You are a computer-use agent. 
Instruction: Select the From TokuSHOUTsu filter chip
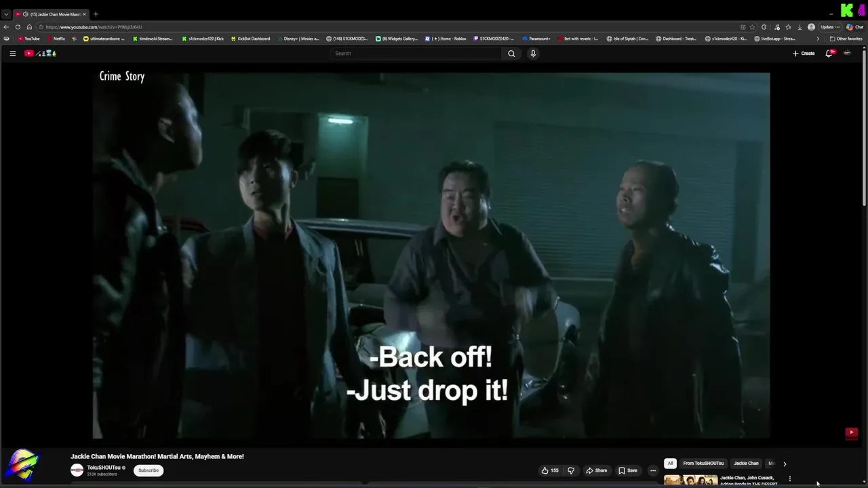click(703, 464)
